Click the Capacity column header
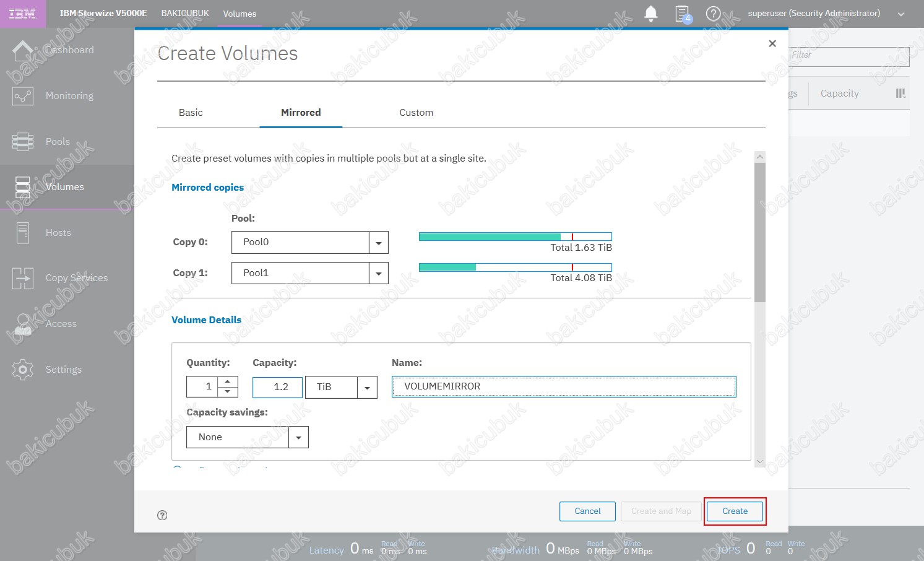Viewport: 924px width, 561px height. pyautogui.click(x=840, y=94)
